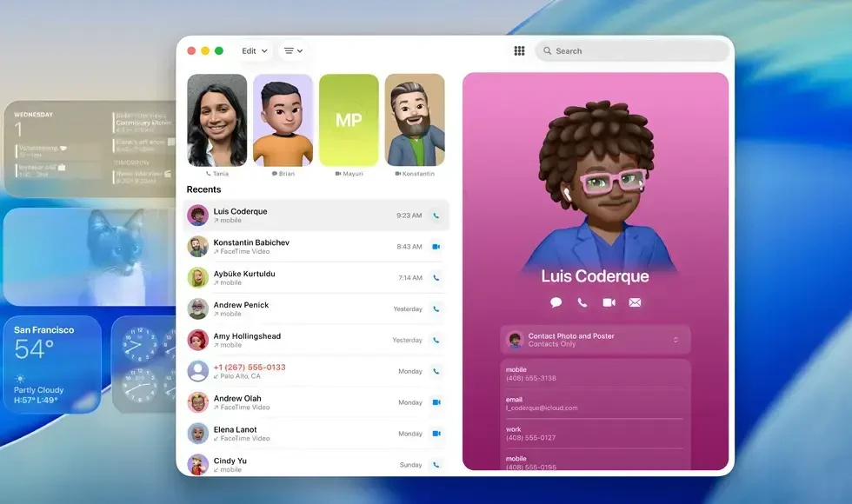This screenshot has height=504, width=852.
Task: Select Mayuri's MP favorite card
Action: (349, 120)
